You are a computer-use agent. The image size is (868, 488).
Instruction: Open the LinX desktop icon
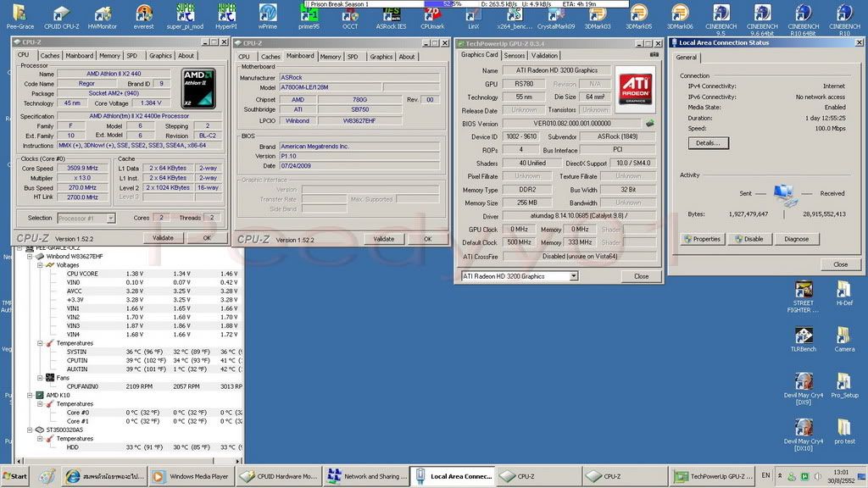tap(473, 17)
